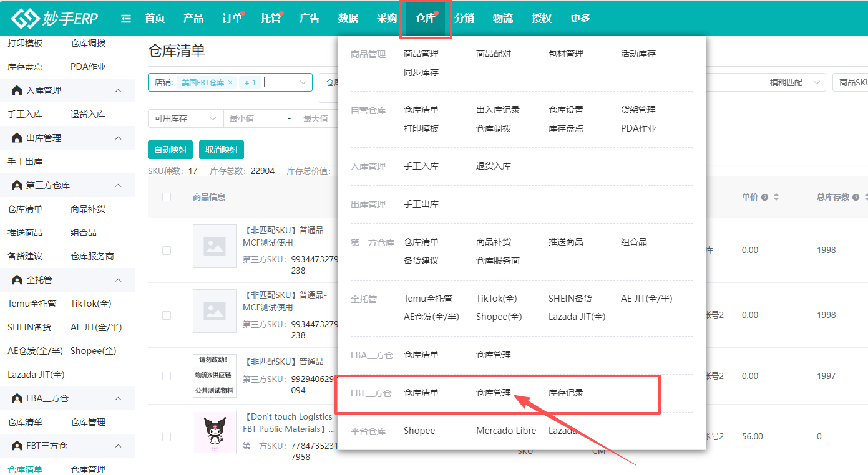Image resolution: width=868 pixels, height=475 pixels.
Task: Choose Mercado Libre under 平台仓库 in menu
Action: (x=506, y=431)
